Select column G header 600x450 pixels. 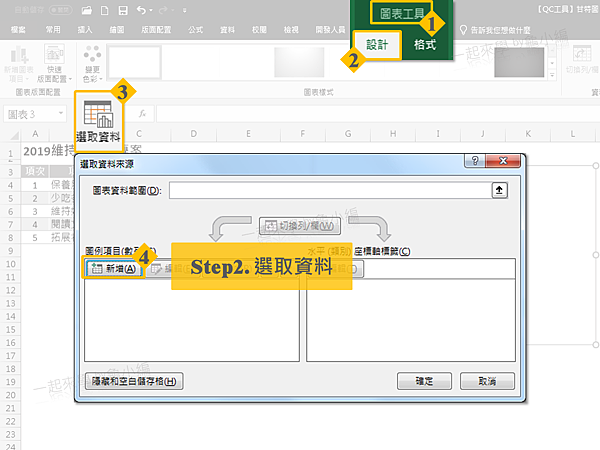pyautogui.click(x=348, y=134)
